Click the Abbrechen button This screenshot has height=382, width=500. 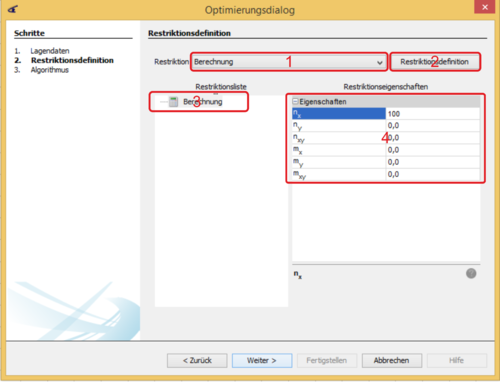[x=392, y=360]
